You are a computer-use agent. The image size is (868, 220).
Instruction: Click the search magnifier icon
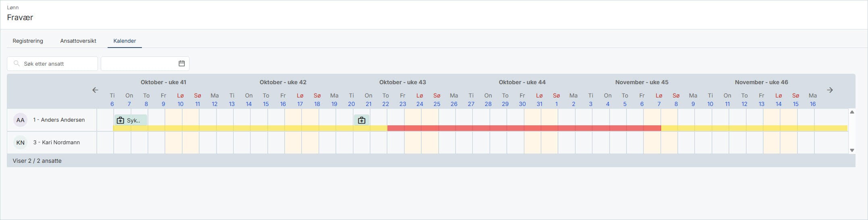click(17, 64)
